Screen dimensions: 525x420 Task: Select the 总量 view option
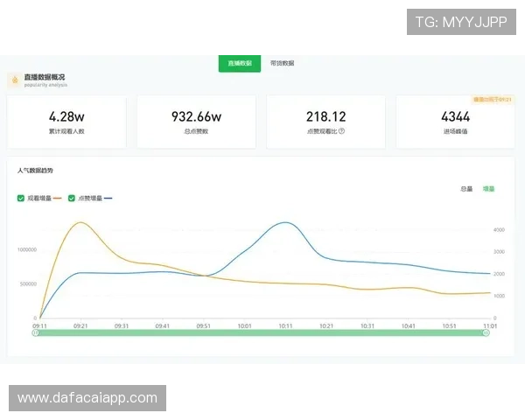point(466,189)
